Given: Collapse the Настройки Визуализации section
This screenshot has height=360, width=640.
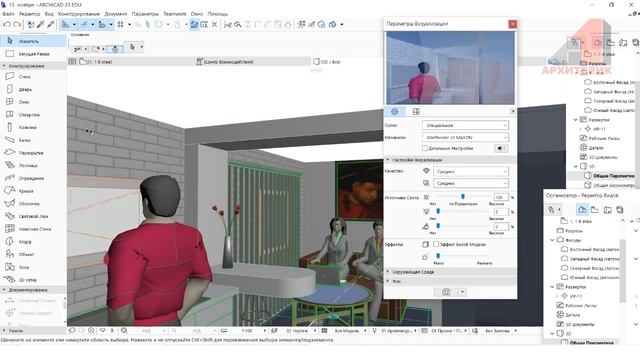Looking at the screenshot, I should pos(388,160).
